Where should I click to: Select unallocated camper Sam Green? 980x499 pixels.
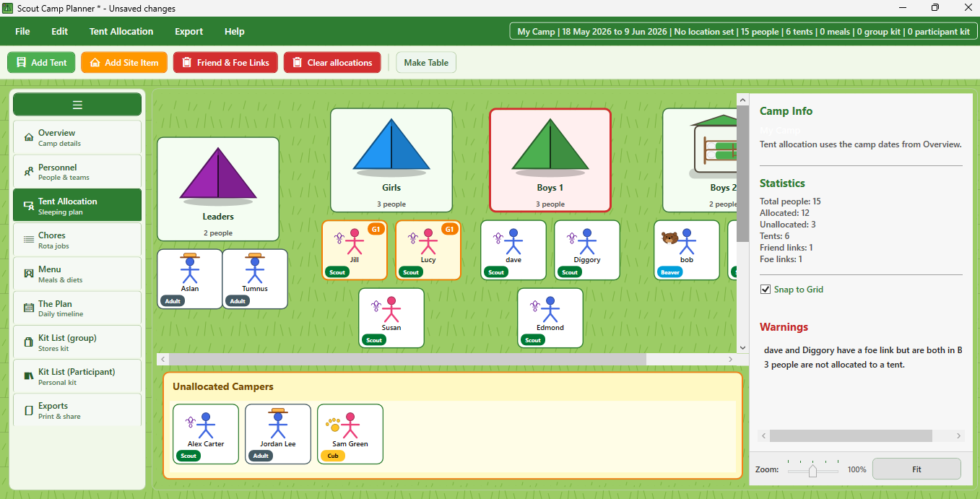point(350,433)
